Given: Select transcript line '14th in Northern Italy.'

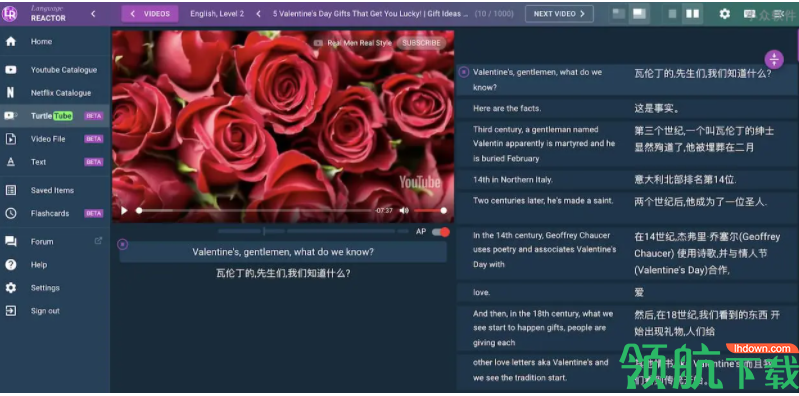Looking at the screenshot, I should pos(513,179).
